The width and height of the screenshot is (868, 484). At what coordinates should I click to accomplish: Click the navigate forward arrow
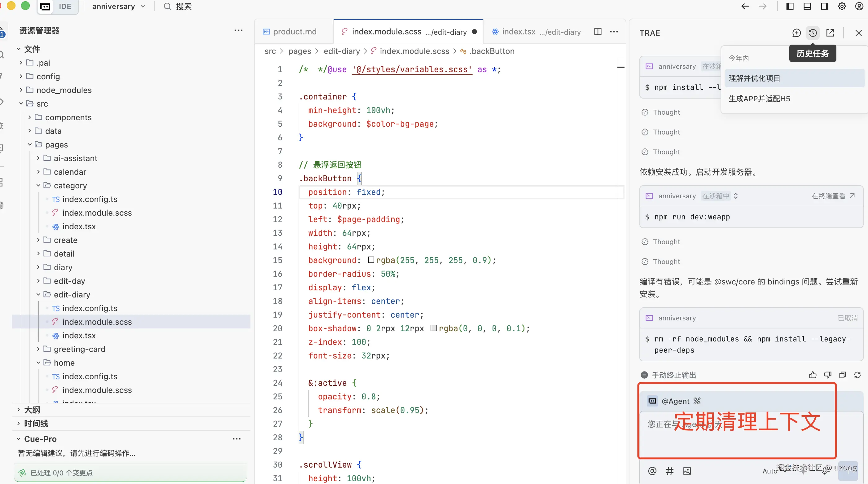coord(763,7)
